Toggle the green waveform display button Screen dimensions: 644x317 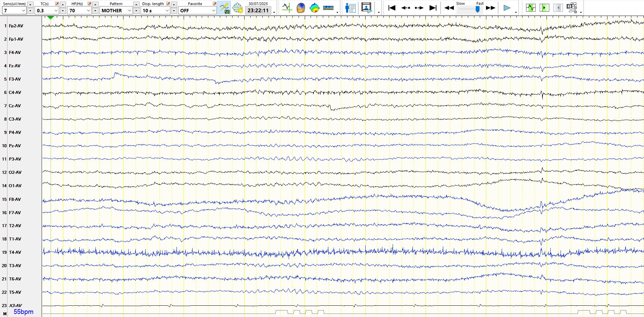530,8
